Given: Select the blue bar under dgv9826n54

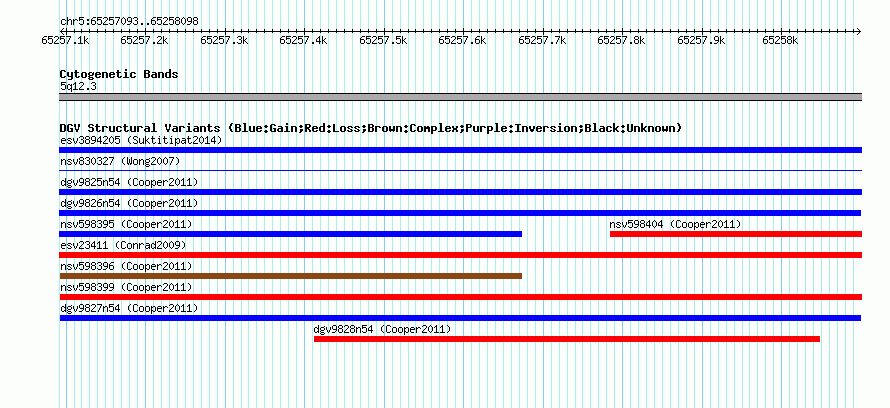Looking at the screenshot, I should [460, 213].
